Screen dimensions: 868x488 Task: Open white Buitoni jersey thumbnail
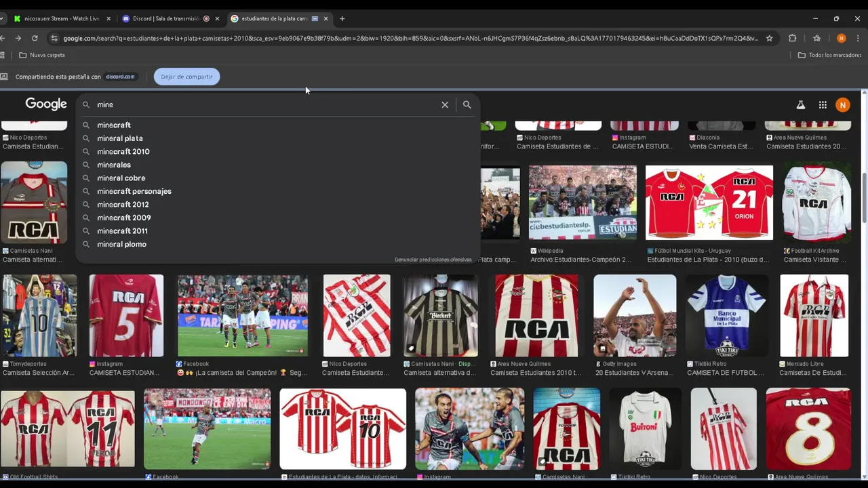coord(645,429)
